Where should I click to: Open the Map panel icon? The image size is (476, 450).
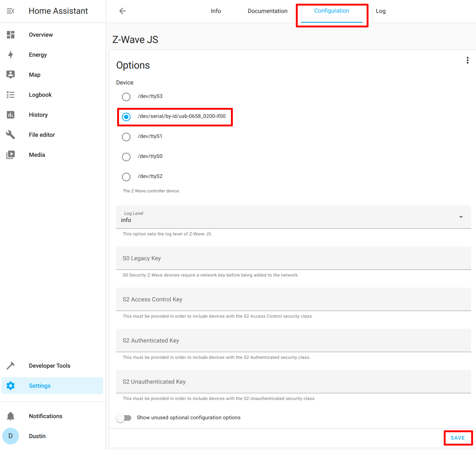pos(10,75)
